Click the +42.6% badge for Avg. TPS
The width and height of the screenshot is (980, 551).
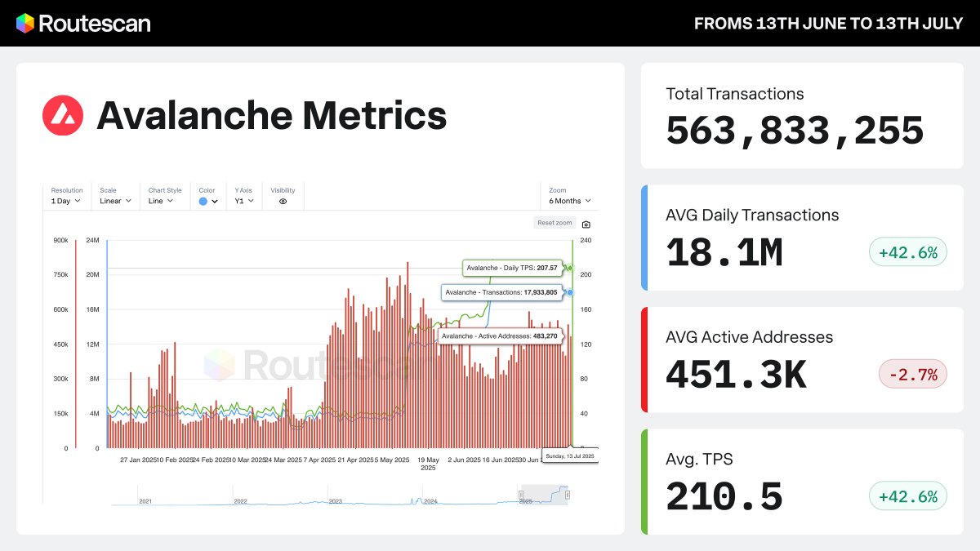coord(908,496)
